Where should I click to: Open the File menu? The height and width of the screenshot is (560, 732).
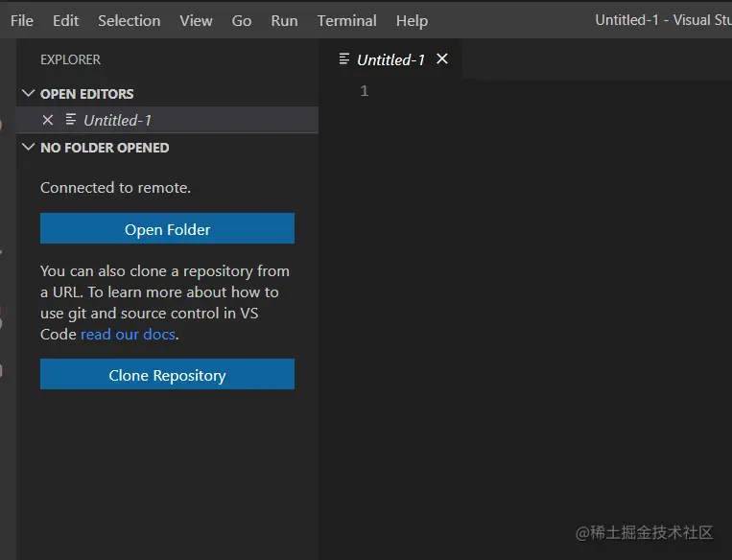(22, 20)
